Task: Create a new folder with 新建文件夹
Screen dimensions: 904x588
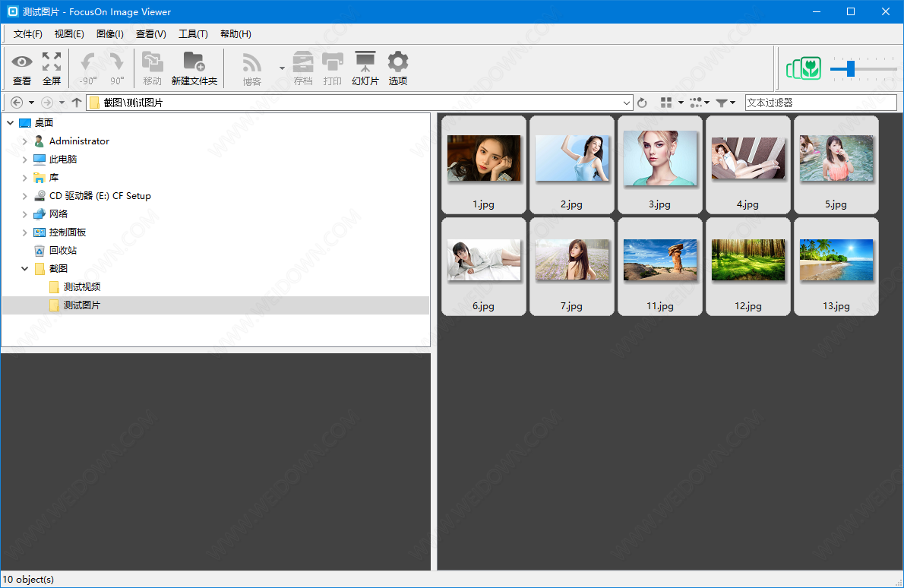Action: 194,68
